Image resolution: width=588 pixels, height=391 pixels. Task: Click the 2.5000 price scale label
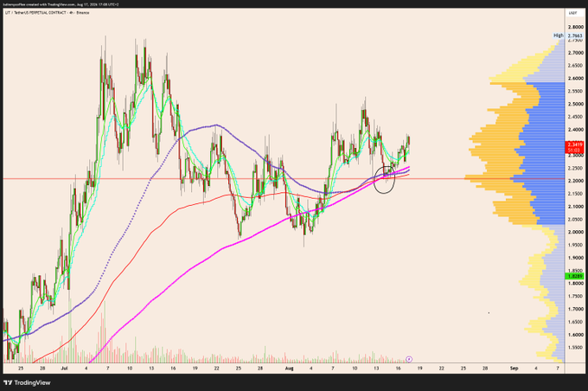(575, 104)
